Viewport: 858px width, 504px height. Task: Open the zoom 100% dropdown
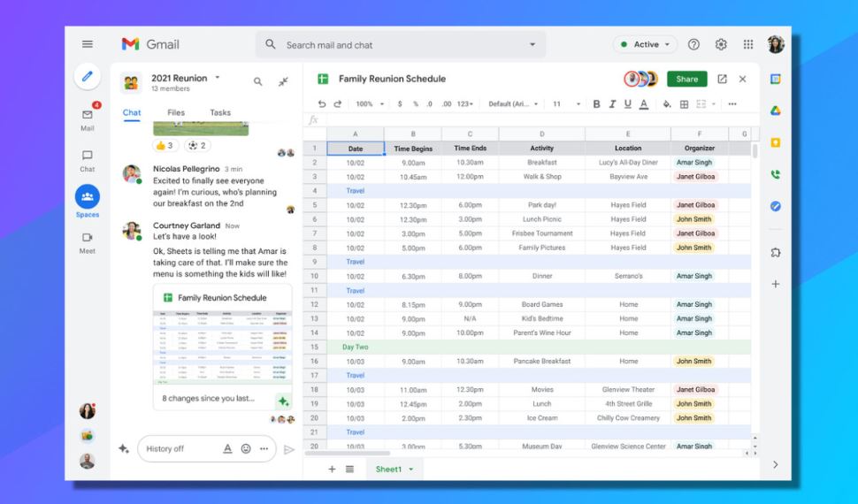pyautogui.click(x=370, y=104)
